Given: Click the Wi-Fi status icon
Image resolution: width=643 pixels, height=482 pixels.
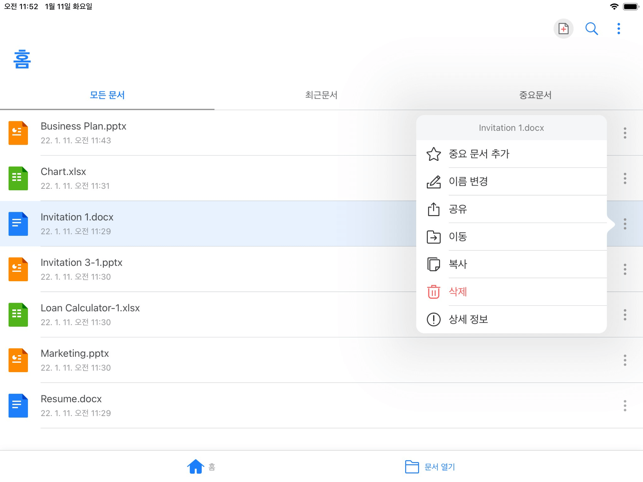Looking at the screenshot, I should [x=614, y=7].
